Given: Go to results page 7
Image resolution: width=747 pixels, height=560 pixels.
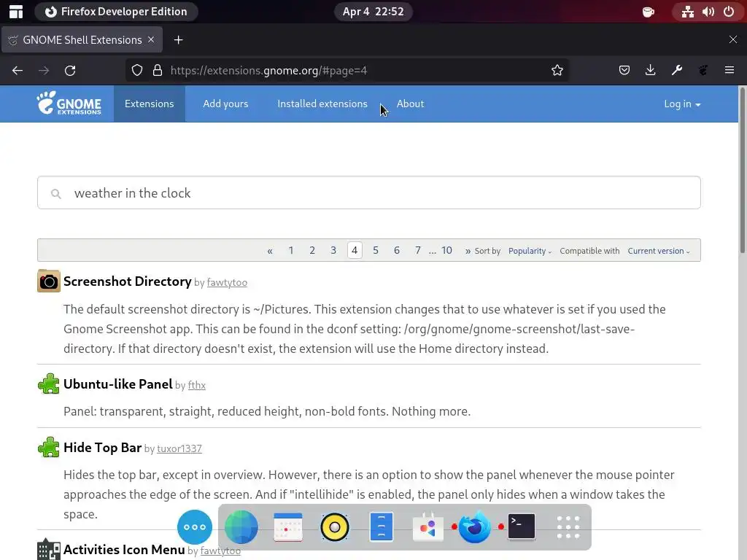Looking at the screenshot, I should [x=418, y=251].
